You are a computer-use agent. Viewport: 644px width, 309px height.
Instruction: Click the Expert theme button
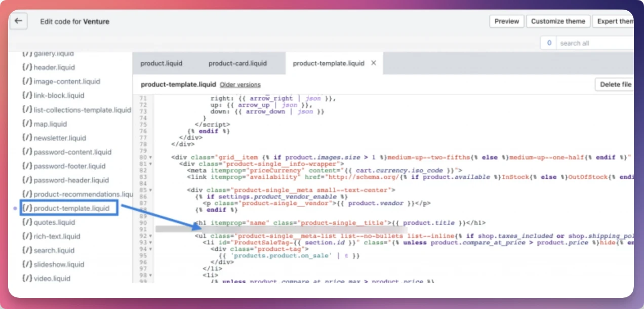click(x=614, y=21)
